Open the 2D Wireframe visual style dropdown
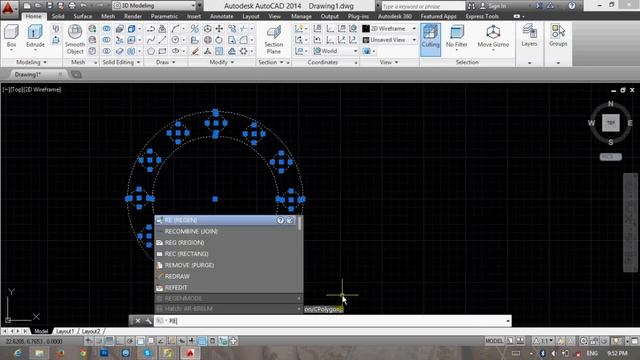640x360 pixels. point(389,29)
